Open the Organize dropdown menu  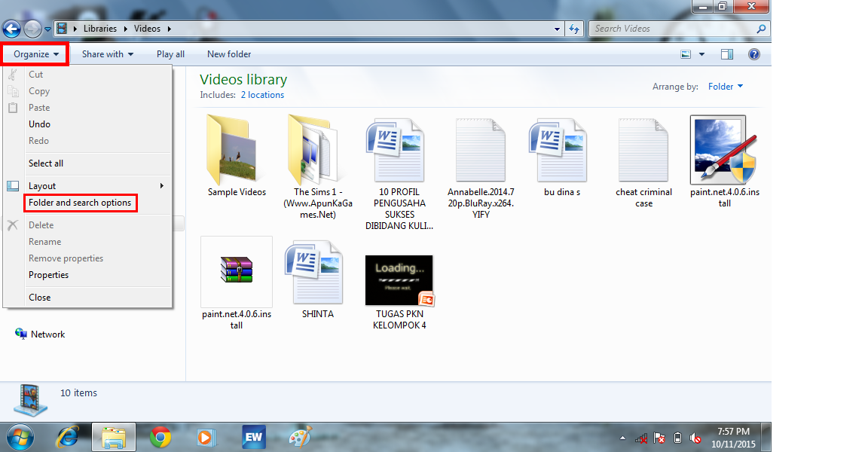pyautogui.click(x=36, y=54)
